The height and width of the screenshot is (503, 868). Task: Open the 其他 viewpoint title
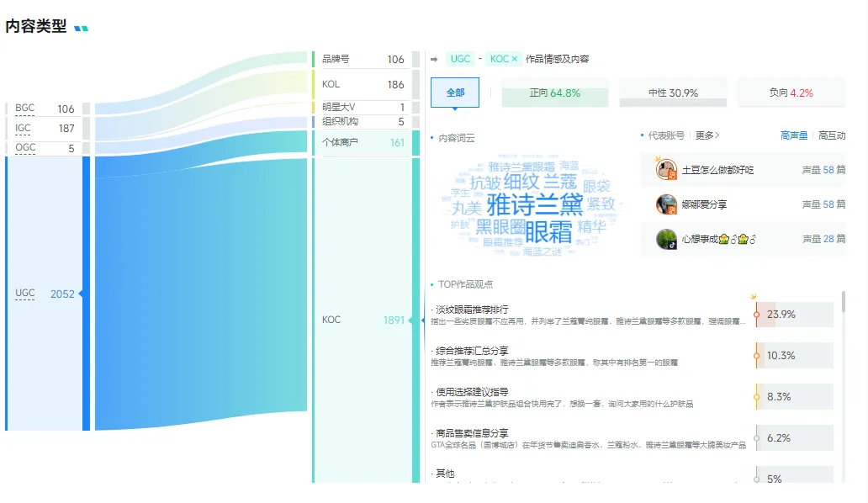click(445, 474)
